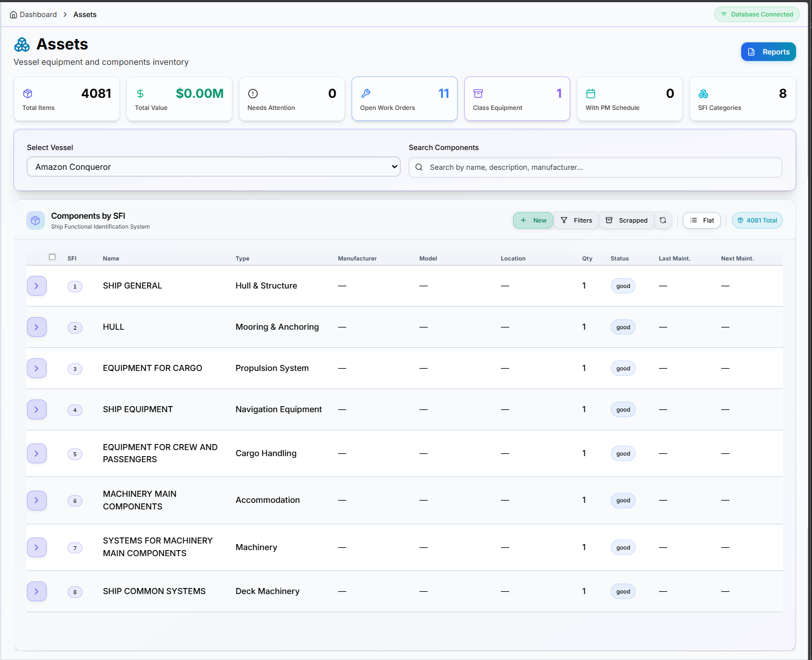Expand the SHIP GENERAL row
812x660 pixels.
pos(37,286)
